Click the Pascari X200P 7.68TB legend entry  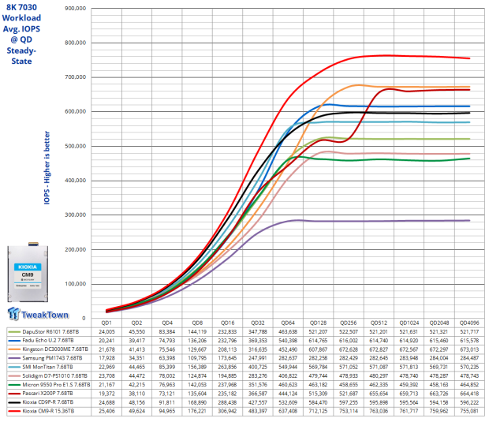(47, 394)
